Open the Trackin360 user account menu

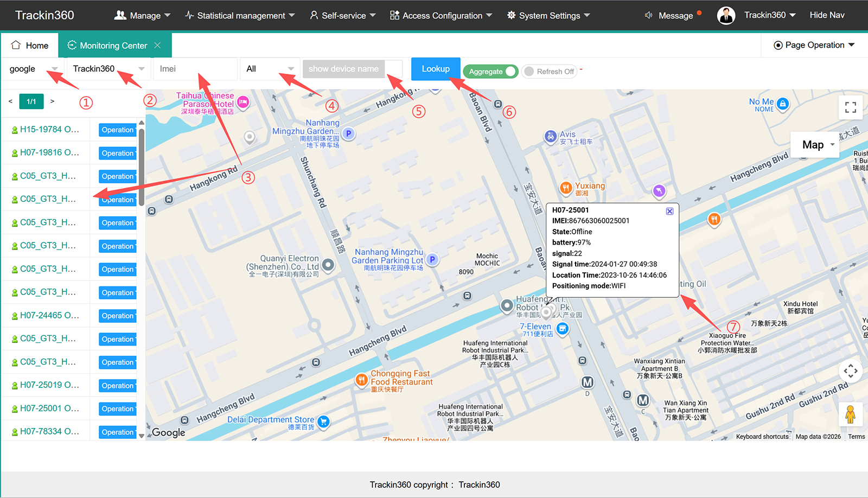(x=769, y=15)
